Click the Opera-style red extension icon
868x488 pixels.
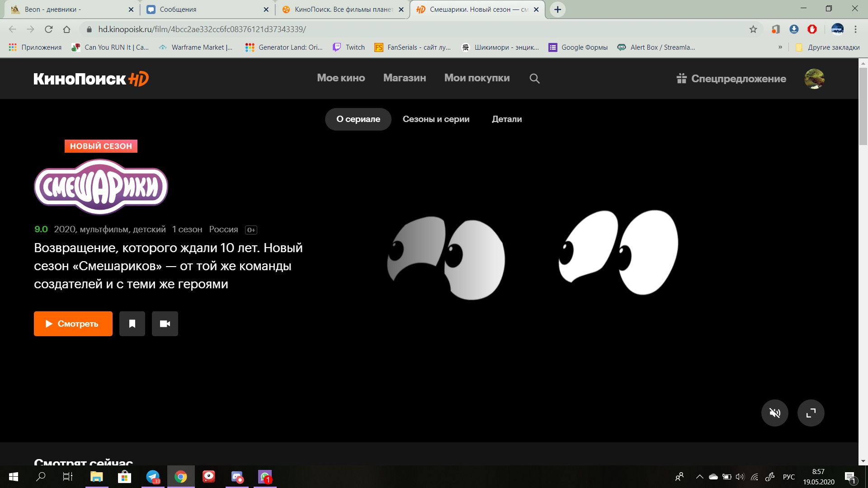pyautogui.click(x=812, y=29)
